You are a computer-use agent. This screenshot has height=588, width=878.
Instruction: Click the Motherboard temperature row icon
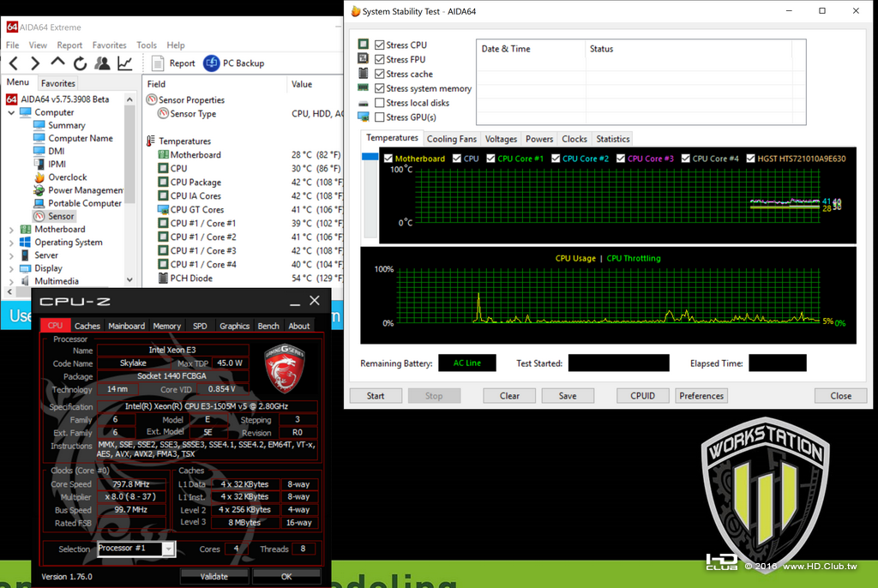[163, 154]
